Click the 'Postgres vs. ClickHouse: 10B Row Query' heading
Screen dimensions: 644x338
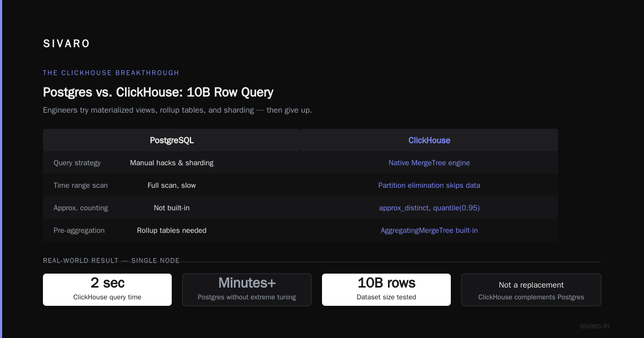click(158, 92)
